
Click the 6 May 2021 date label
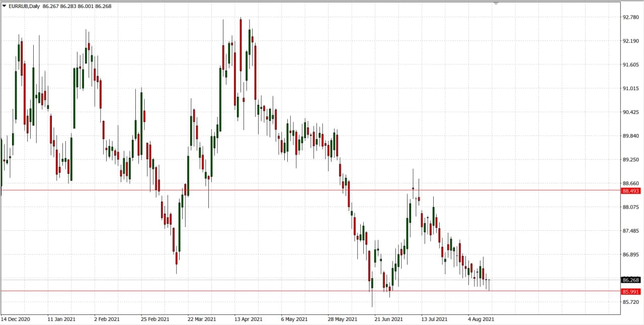pos(295,319)
